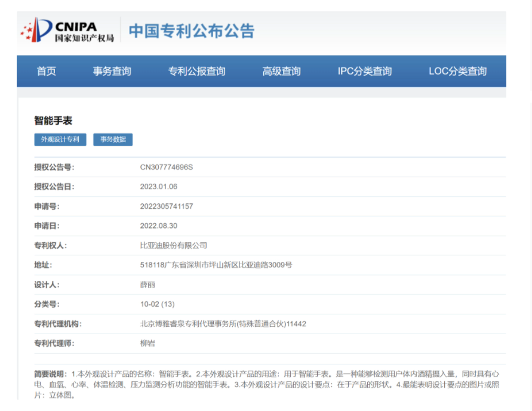Click the designer name 薛丽
The width and height of the screenshot is (532, 411).
(147, 285)
